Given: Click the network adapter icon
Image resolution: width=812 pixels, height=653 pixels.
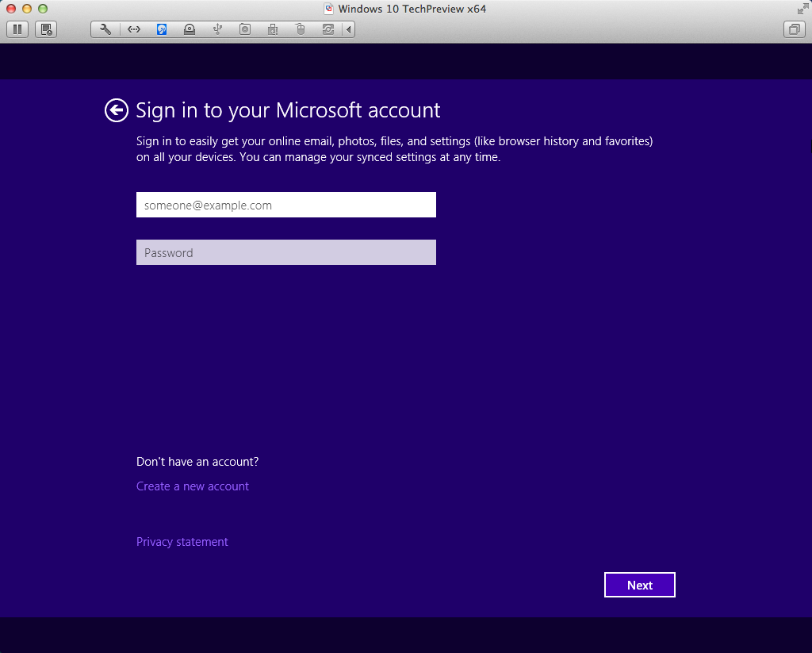Looking at the screenshot, I should [133, 29].
